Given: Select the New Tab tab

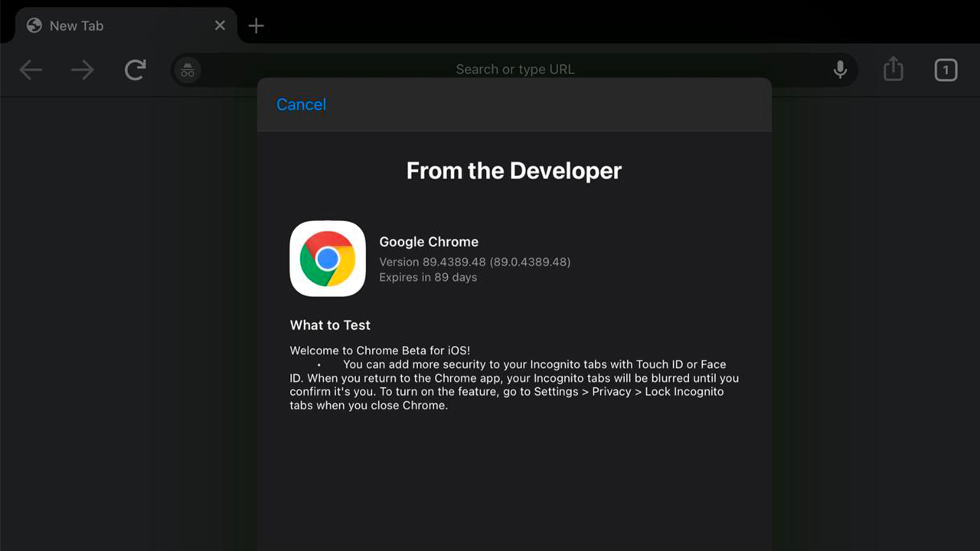Looking at the screenshot, I should coord(126,25).
